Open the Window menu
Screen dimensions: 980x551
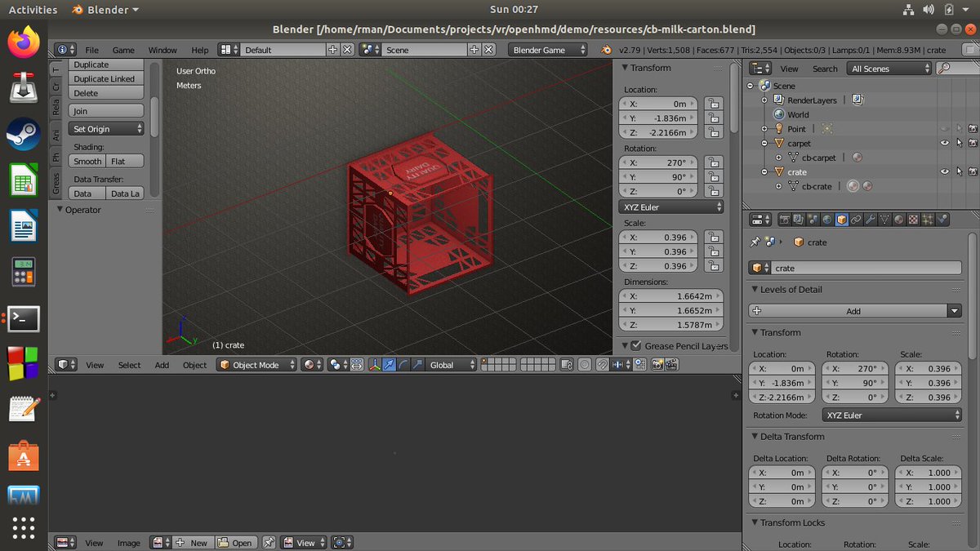click(x=163, y=50)
